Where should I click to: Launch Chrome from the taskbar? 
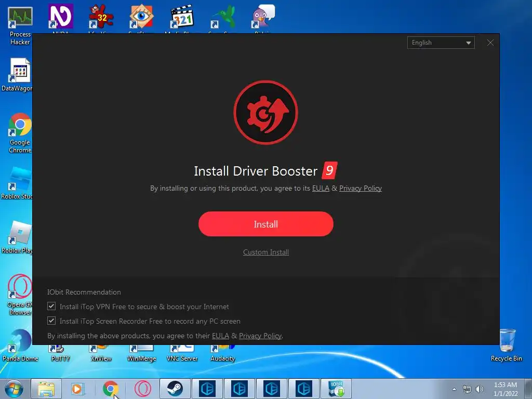[110, 389]
